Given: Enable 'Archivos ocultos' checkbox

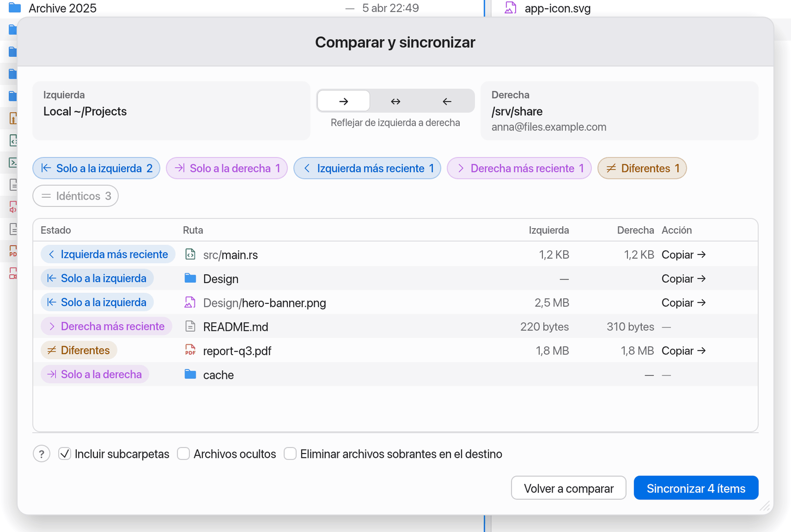Looking at the screenshot, I should click(x=183, y=454).
